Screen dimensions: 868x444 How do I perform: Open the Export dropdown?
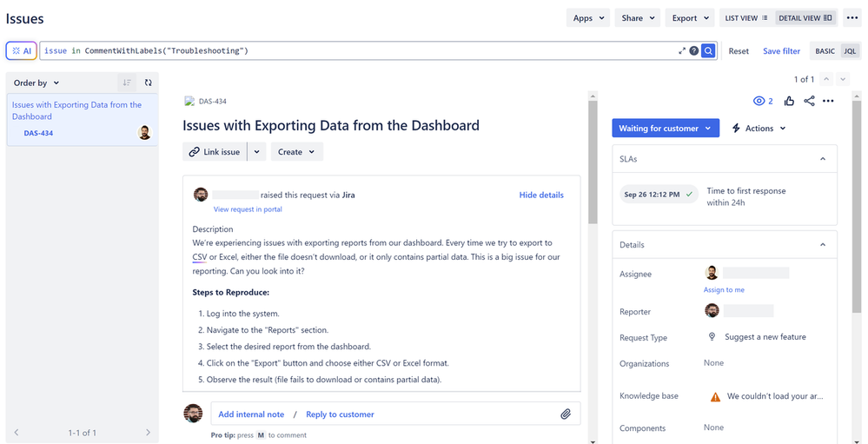click(x=690, y=17)
